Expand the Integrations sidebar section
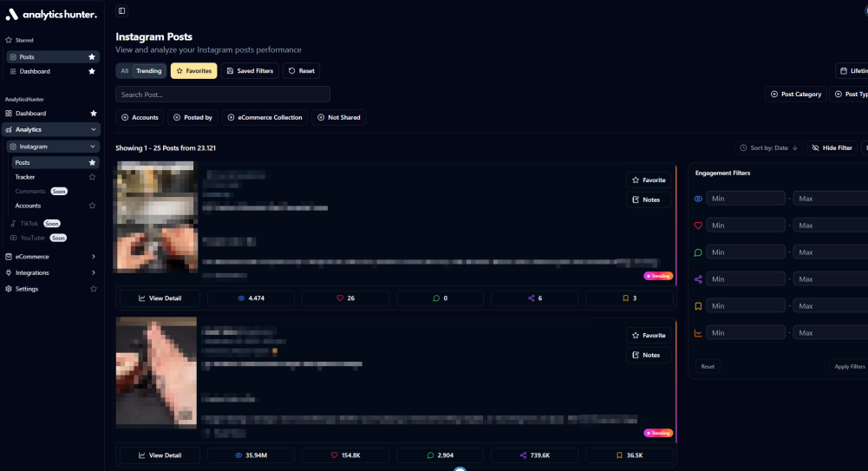The image size is (868, 471). click(x=51, y=273)
